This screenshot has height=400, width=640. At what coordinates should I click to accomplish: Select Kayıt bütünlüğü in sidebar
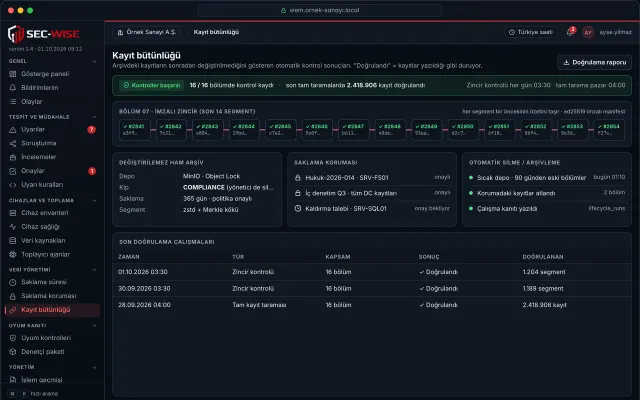tap(52, 310)
